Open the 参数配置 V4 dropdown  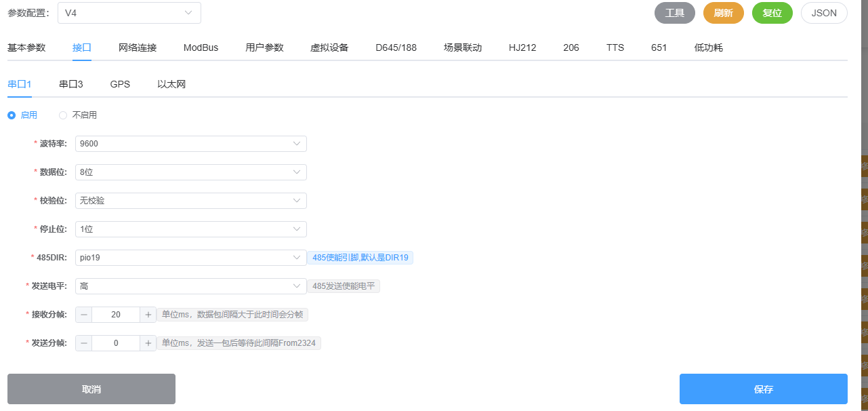129,13
